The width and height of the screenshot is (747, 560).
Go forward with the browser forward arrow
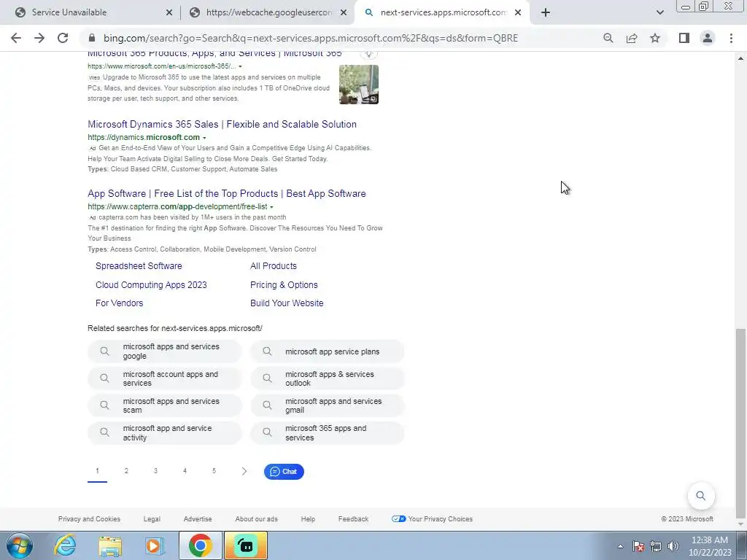pyautogui.click(x=39, y=38)
